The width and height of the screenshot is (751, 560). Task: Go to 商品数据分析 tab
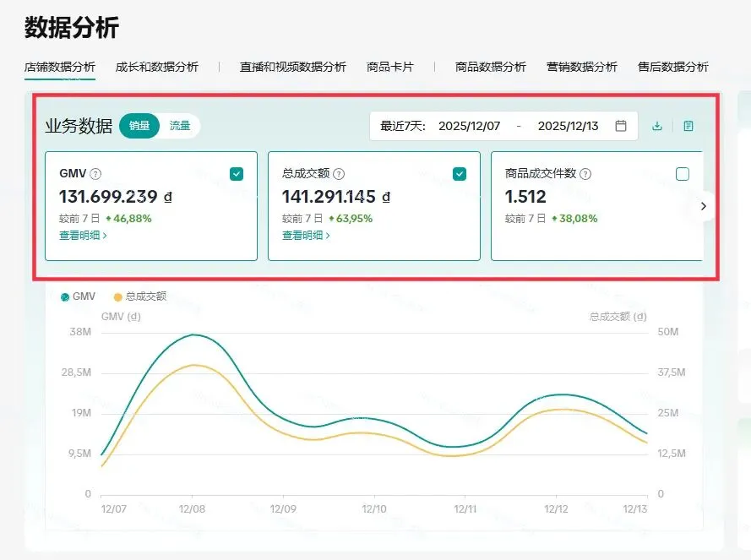pos(491,67)
